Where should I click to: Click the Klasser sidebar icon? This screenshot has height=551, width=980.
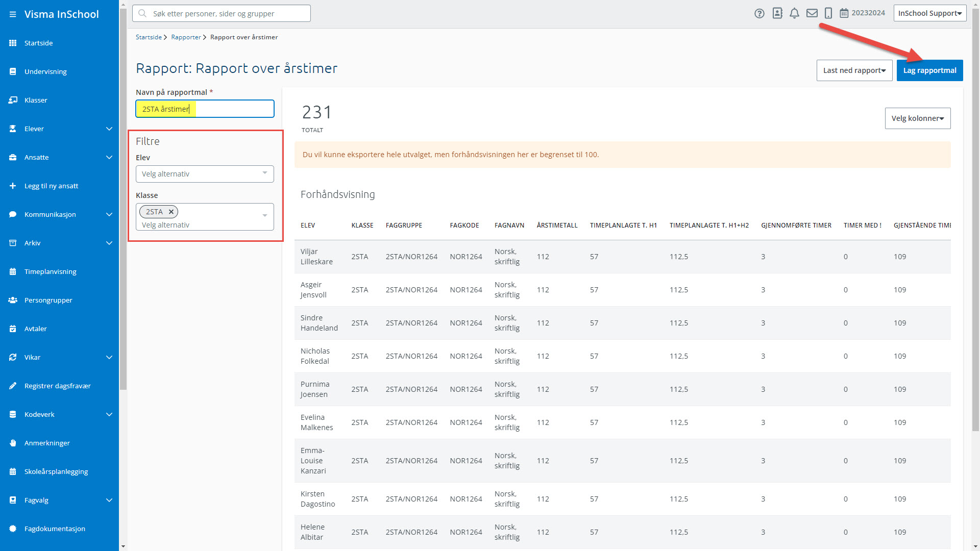click(x=13, y=100)
